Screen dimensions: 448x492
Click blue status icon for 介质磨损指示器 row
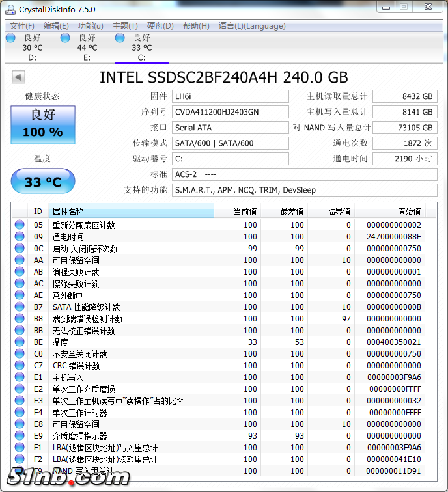(20, 436)
